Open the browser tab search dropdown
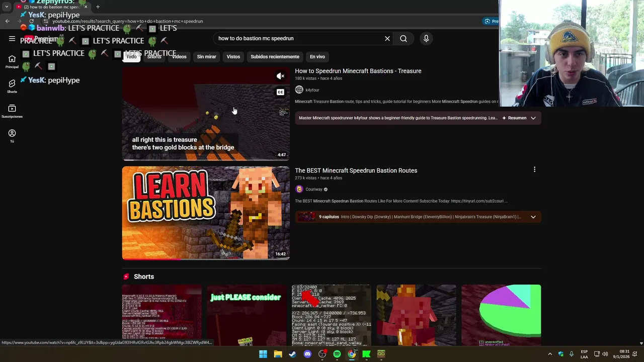 point(7,7)
